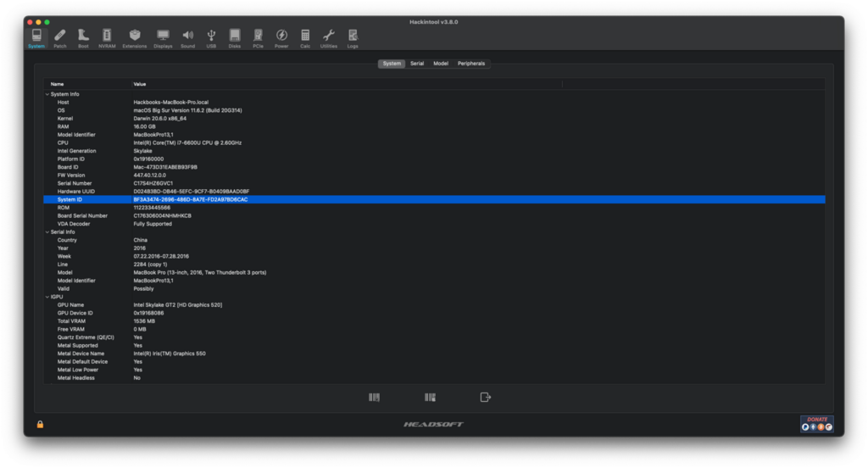Collapse the System Info group
The width and height of the screenshot is (868, 468).
pyautogui.click(x=47, y=94)
